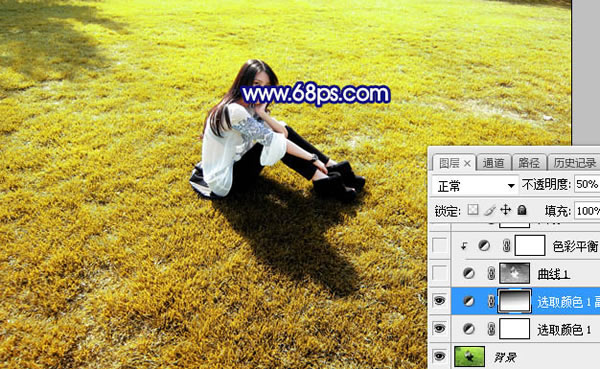Click the lock image pixels brush icon
The height and width of the screenshot is (369, 600).
(489, 210)
